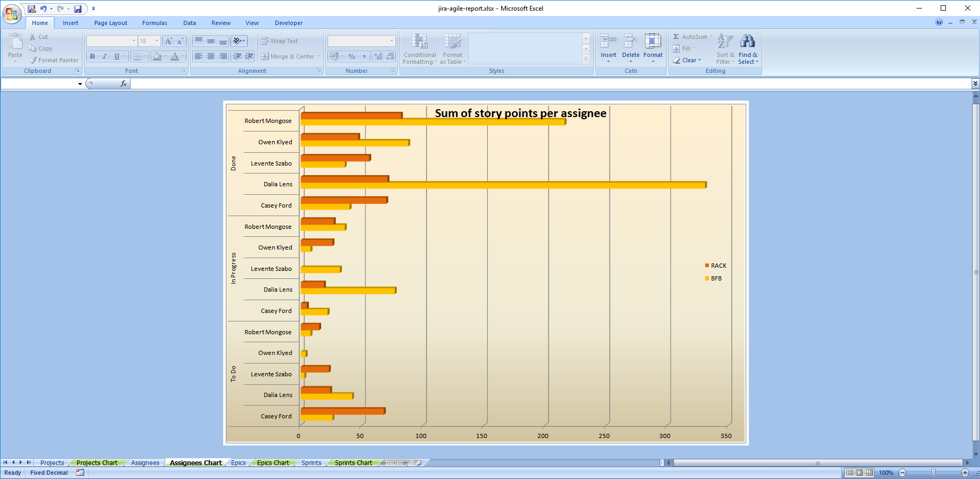Screen dimensions: 980x479
Task: Click the Delete cells icon
Action: pyautogui.click(x=631, y=42)
